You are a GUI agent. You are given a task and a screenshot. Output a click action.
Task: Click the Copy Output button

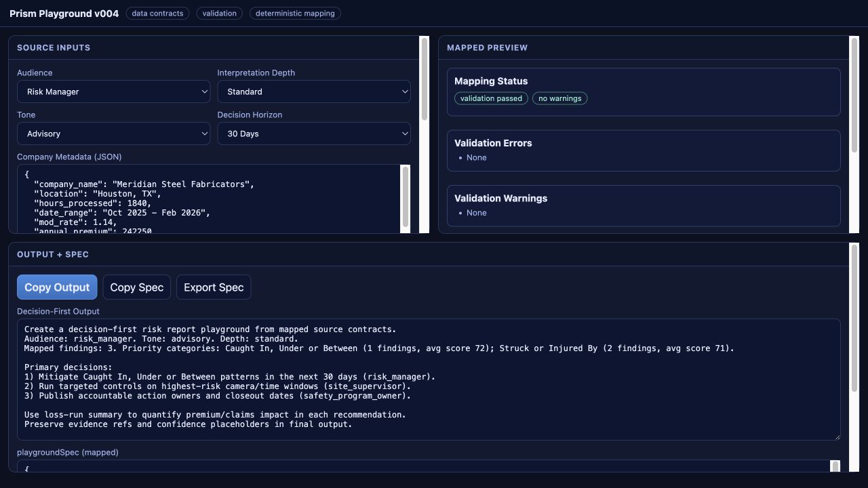[x=57, y=287]
